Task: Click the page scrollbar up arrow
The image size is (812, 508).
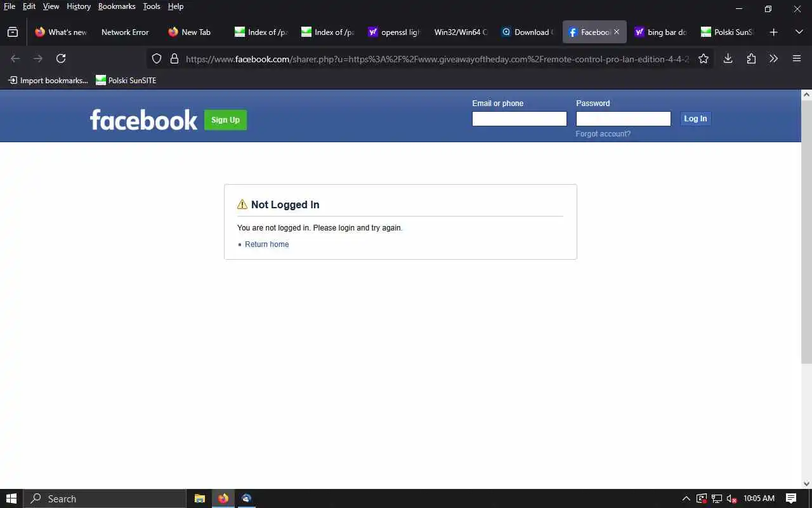Action: pos(806,95)
